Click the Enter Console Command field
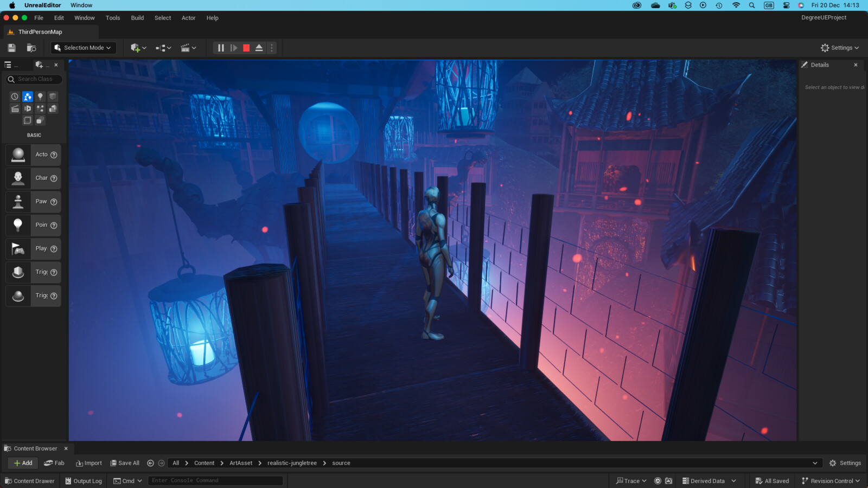 coord(215,480)
